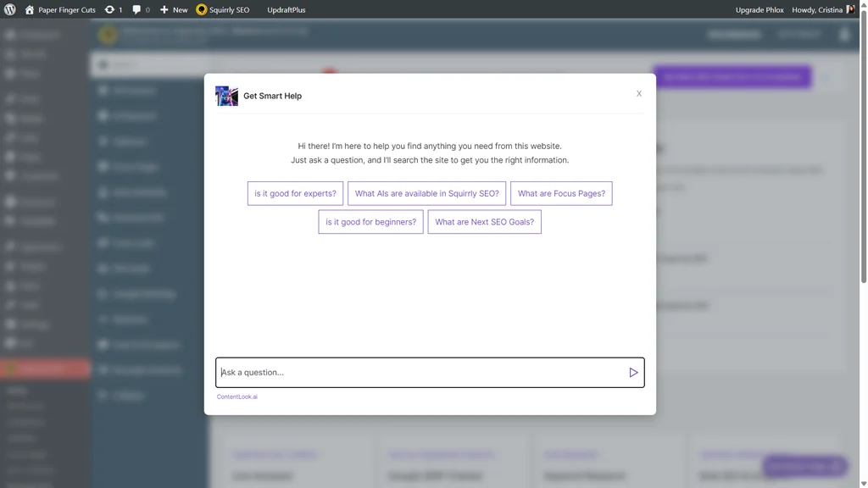Image resolution: width=868 pixels, height=488 pixels.
Task: Ask "What AIs are available in Squirrly SEO?"
Action: point(426,193)
